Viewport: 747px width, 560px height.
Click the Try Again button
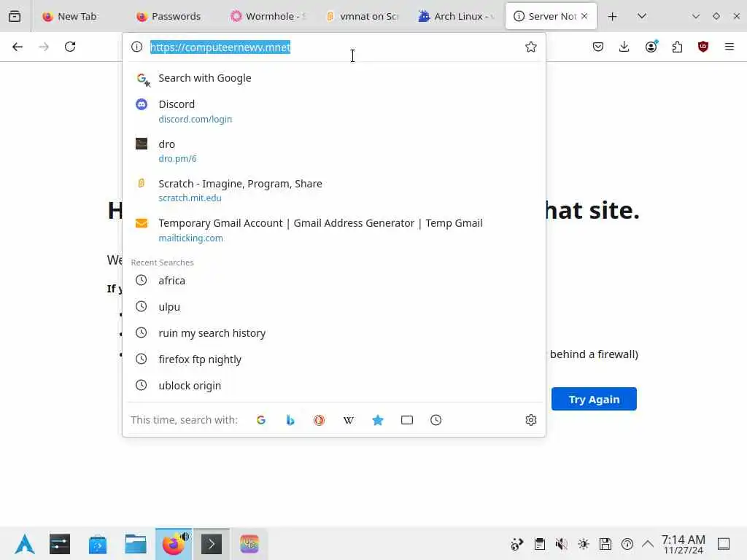594,399
